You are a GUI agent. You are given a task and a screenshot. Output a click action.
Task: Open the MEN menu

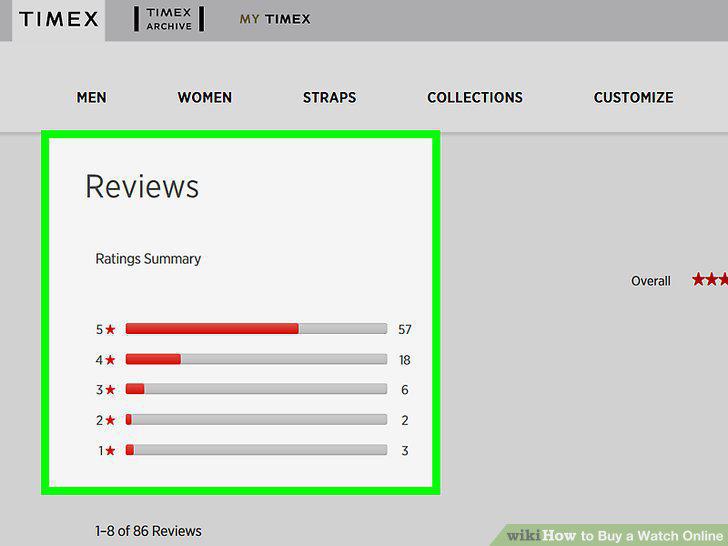tap(91, 98)
